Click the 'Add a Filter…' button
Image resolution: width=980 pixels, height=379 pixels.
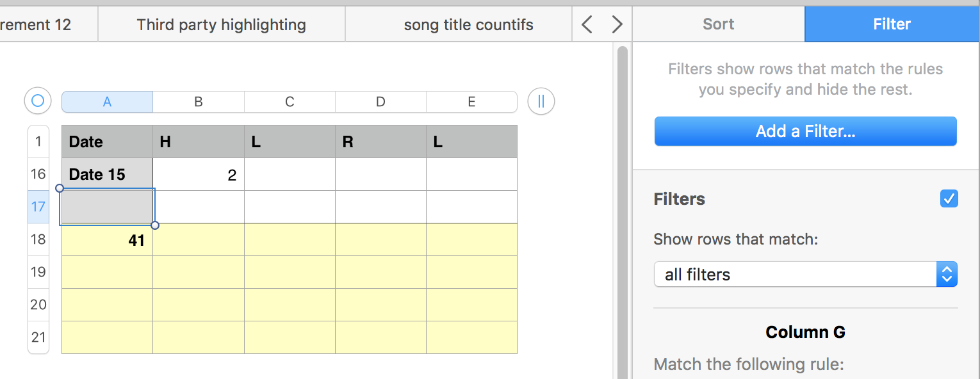pos(805,131)
